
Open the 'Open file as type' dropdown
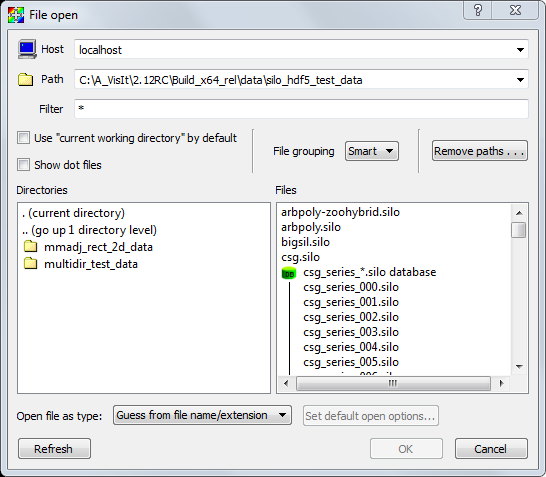tap(202, 415)
